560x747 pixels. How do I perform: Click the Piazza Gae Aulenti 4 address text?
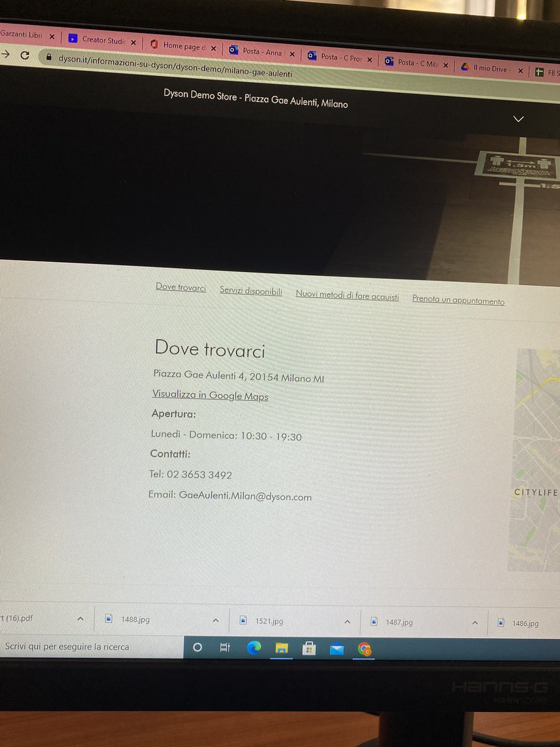pyautogui.click(x=239, y=376)
